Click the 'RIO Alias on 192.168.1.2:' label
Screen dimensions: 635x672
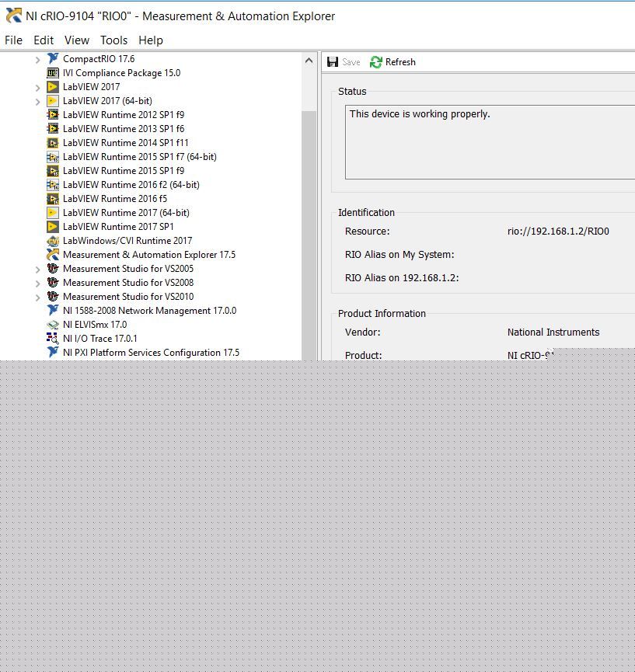(402, 277)
